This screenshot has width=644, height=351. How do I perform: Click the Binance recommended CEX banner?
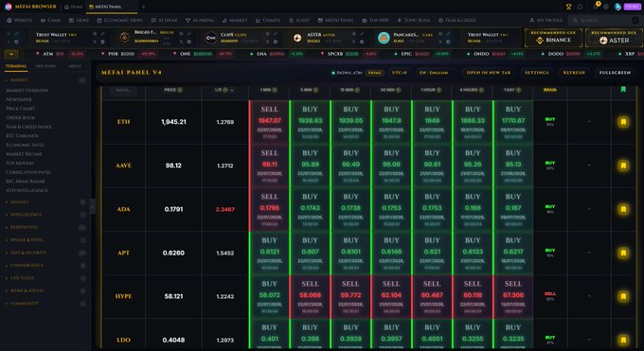click(553, 38)
